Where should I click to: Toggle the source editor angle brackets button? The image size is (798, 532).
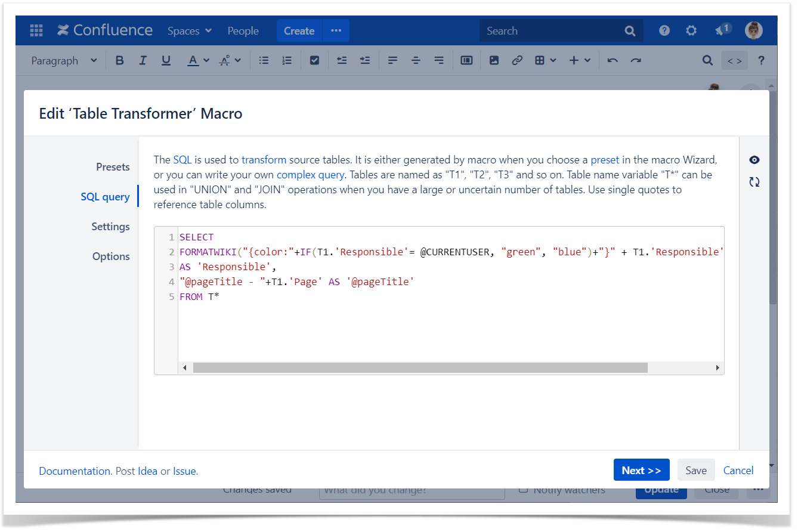click(734, 60)
